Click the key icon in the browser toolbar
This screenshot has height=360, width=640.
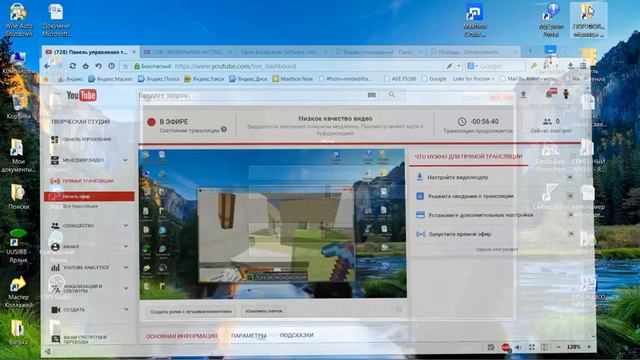533,66
